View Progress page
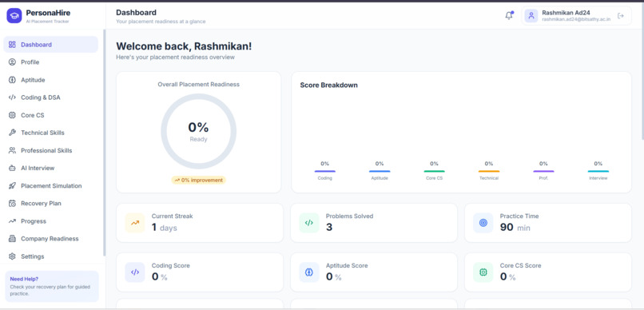 [x=50, y=221]
